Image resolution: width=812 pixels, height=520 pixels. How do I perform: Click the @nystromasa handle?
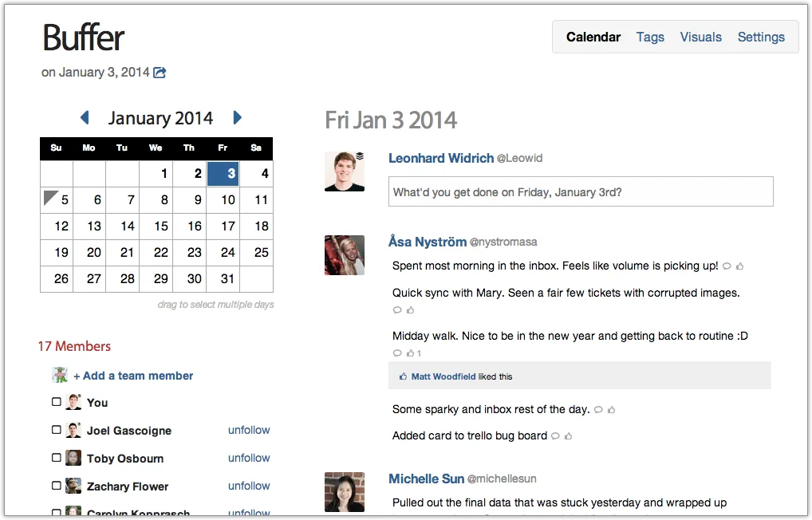[x=503, y=242]
